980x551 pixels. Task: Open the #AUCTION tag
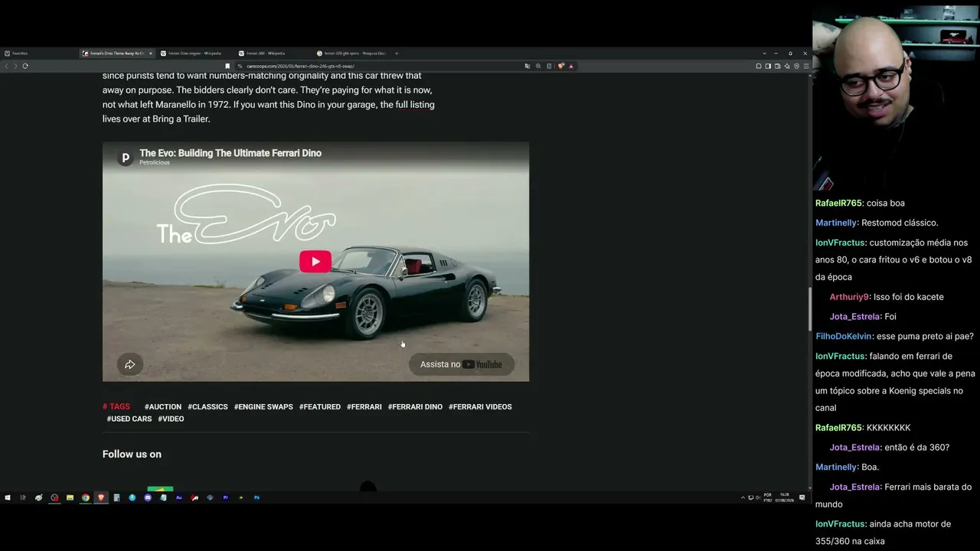[x=163, y=407]
